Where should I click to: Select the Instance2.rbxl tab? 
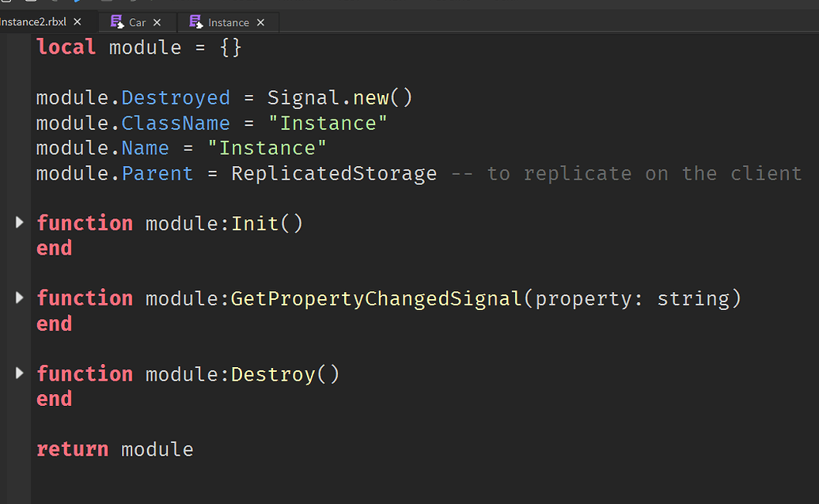33,22
